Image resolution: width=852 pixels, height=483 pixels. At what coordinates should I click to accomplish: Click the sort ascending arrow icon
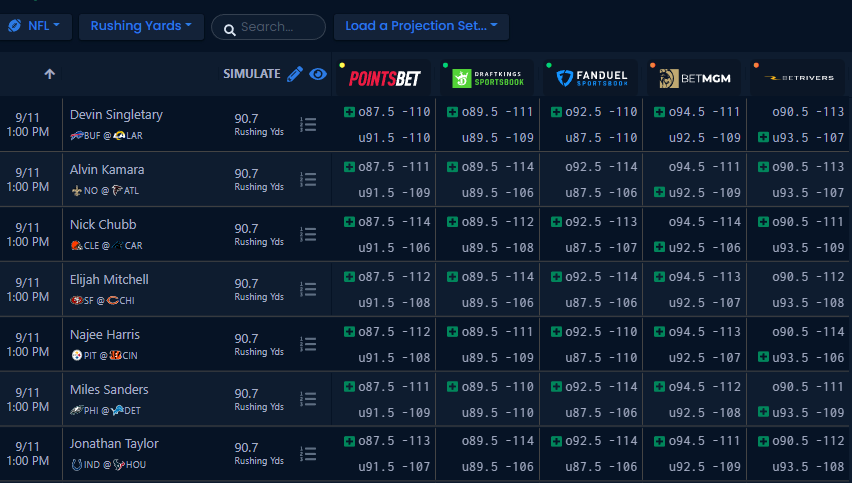49,74
